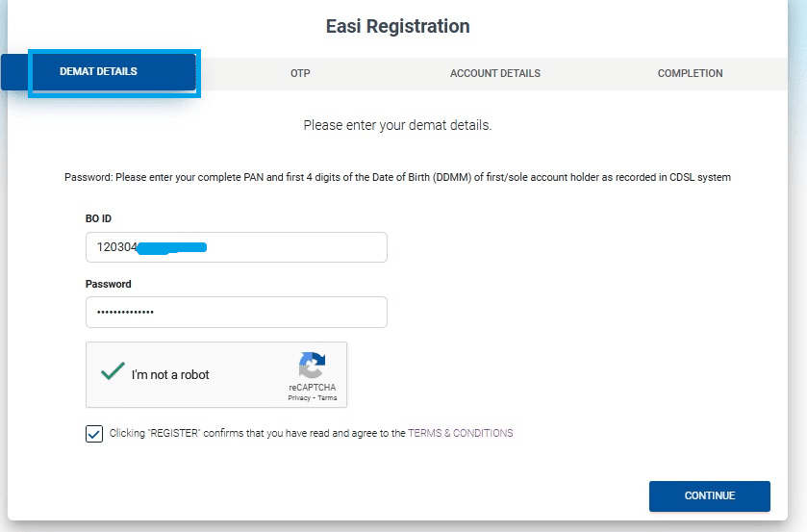This screenshot has height=532, width=807.
Task: Click the Password field label
Action: (109, 285)
